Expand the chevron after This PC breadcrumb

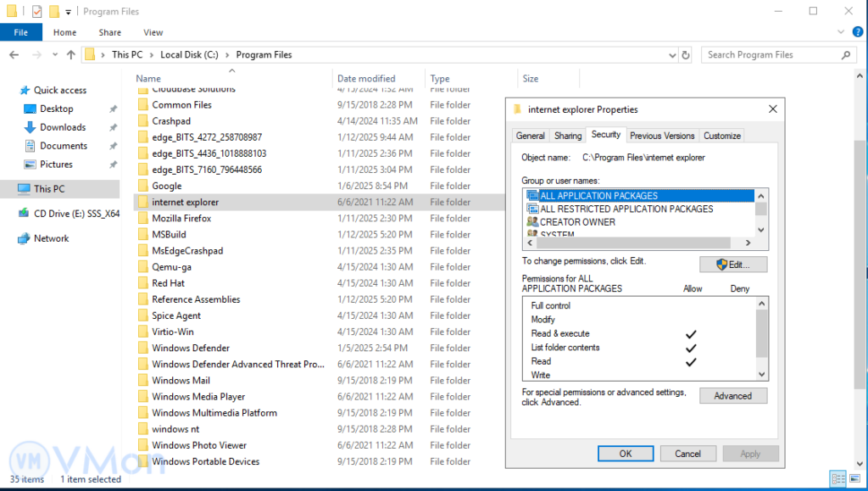coord(151,55)
